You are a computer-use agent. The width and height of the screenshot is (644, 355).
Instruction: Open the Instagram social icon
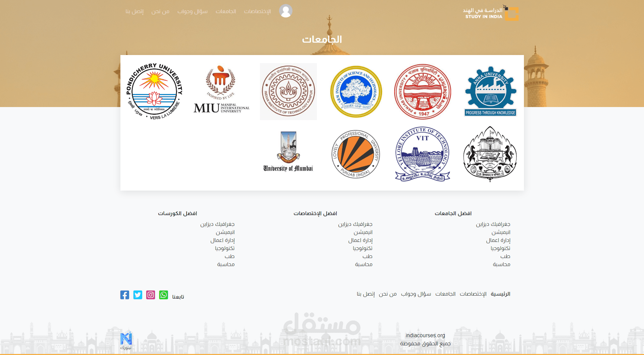[x=151, y=295]
